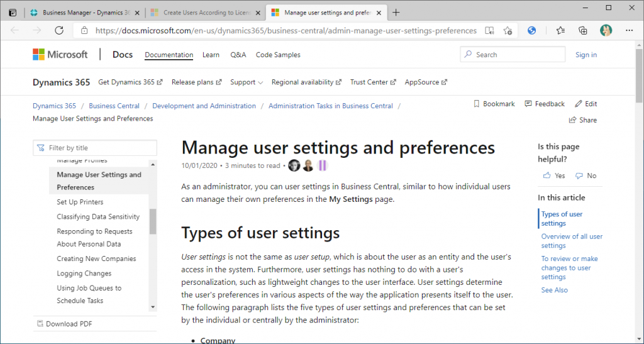
Task: Open the tab actions menu icon
Action: pos(13,13)
